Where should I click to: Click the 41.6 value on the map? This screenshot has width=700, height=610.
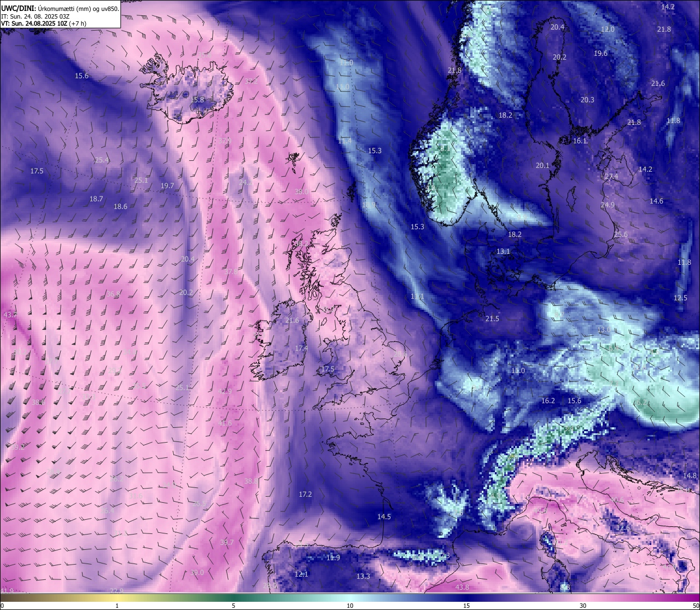[225, 423]
